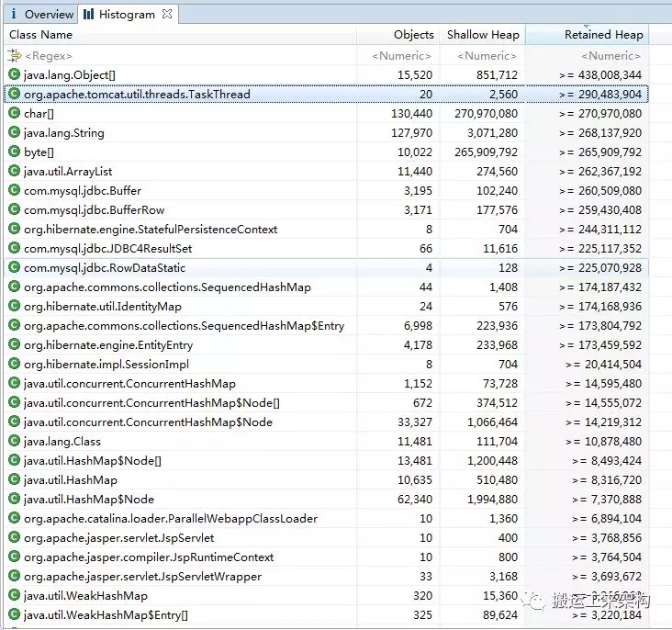This screenshot has width=672, height=630.
Task: Select java.util.HashMap$Node class name
Action: coord(89,500)
